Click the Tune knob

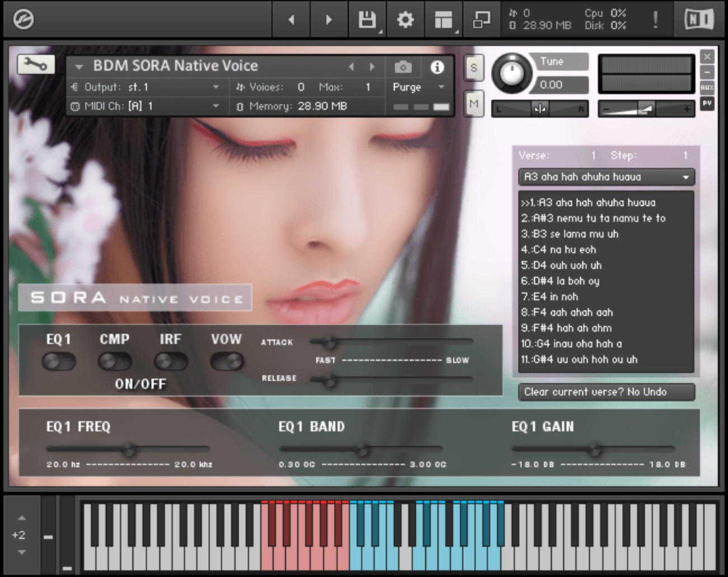tap(511, 73)
